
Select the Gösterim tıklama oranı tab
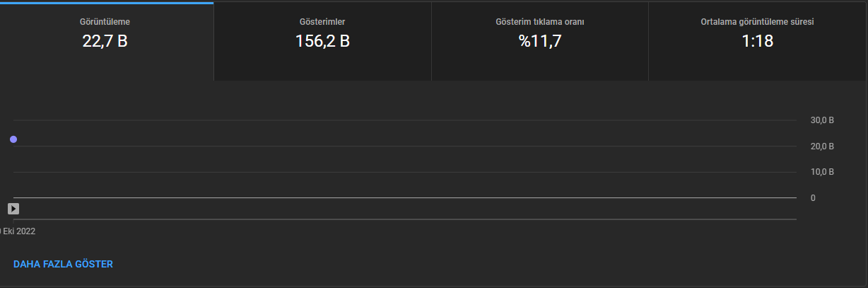(540, 41)
